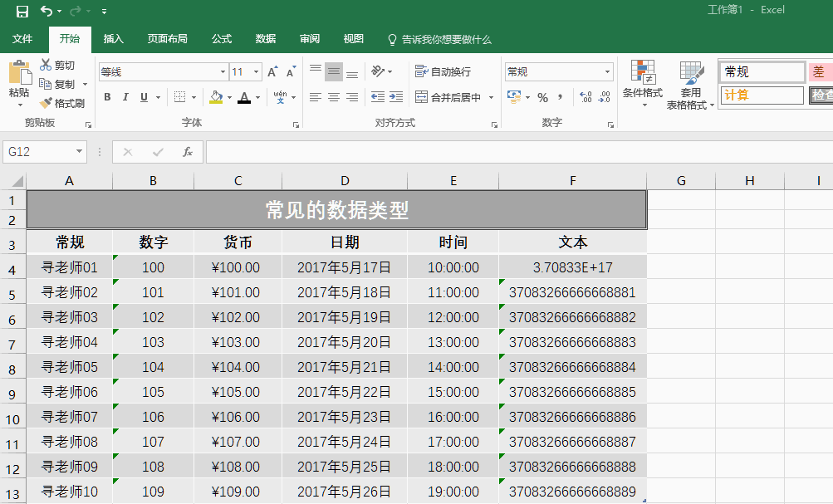Apply cell borders with the borders icon

point(179,97)
